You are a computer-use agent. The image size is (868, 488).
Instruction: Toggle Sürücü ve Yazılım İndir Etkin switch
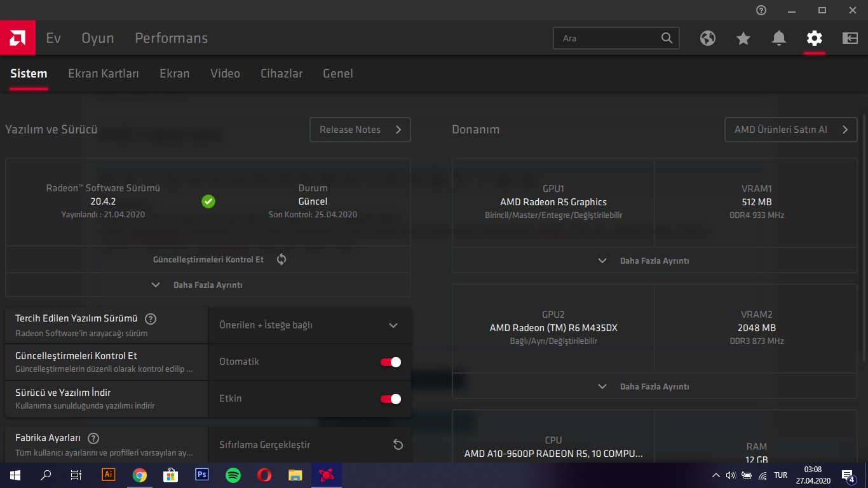pos(391,399)
